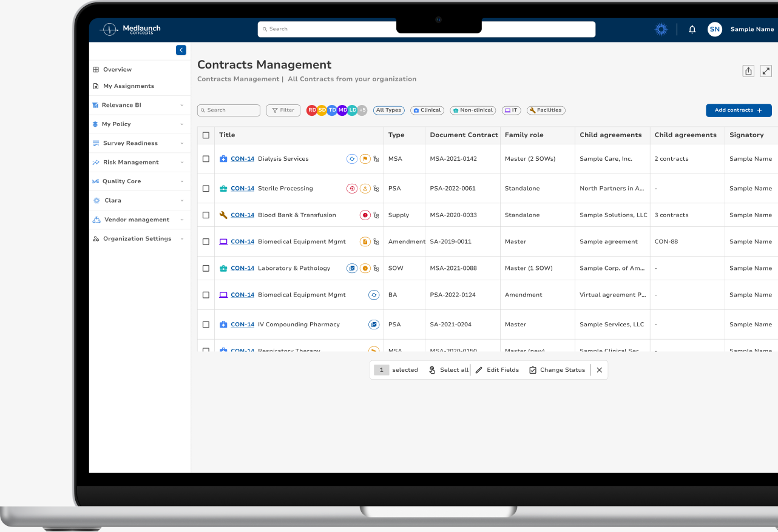The image size is (778, 532).
Task: Click orange person icon on Sterile Processing
Action: click(365, 189)
